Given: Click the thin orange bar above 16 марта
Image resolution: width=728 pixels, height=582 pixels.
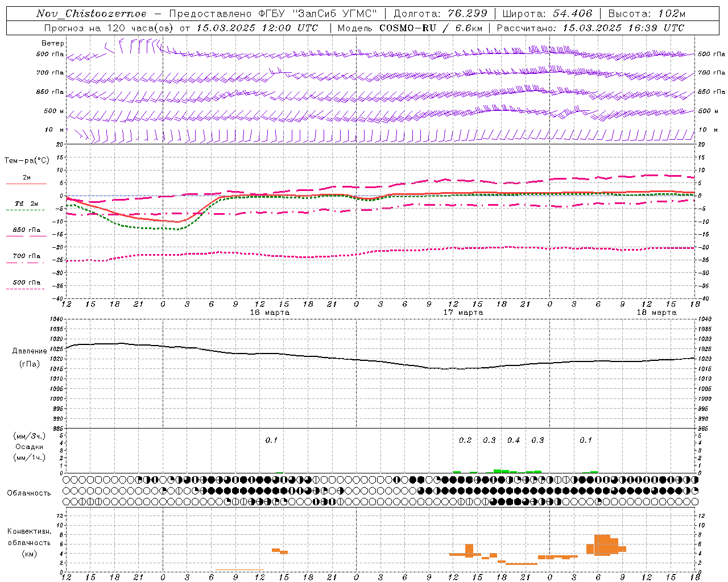Looking at the screenshot, I should [239, 569].
